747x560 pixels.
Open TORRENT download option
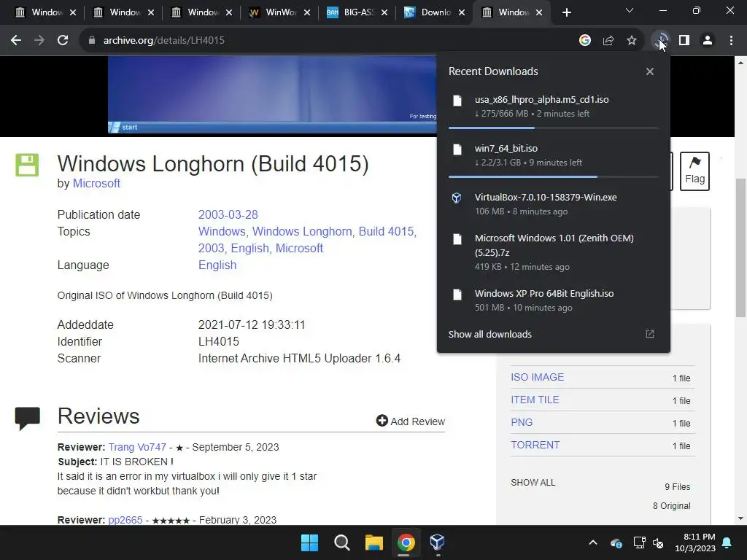(535, 445)
